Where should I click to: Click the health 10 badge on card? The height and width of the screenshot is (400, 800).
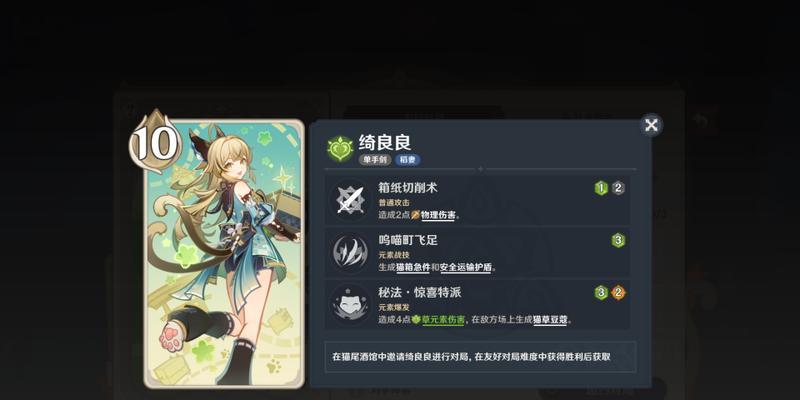(x=156, y=141)
